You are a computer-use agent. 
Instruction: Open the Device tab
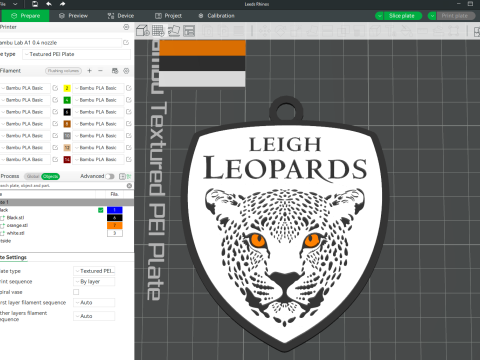point(121,16)
